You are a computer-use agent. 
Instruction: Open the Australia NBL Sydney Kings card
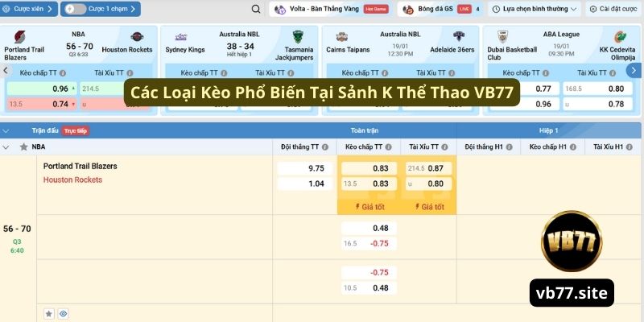click(x=239, y=70)
